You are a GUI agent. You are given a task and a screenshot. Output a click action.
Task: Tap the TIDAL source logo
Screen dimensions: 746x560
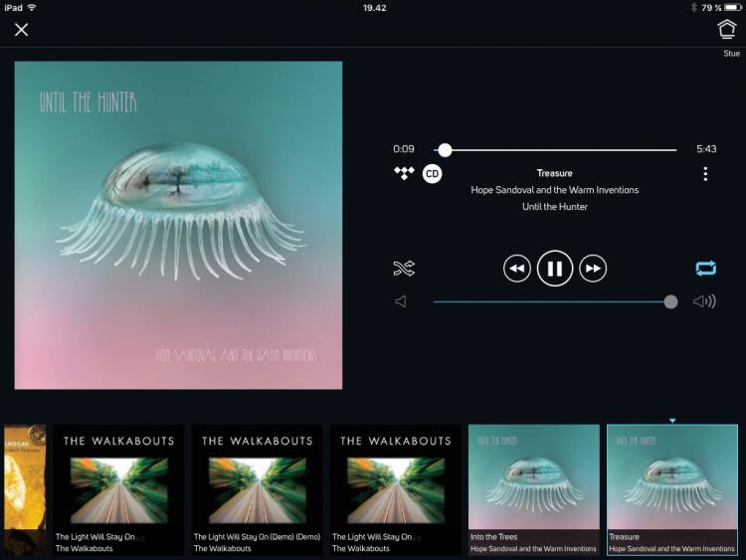pos(404,173)
